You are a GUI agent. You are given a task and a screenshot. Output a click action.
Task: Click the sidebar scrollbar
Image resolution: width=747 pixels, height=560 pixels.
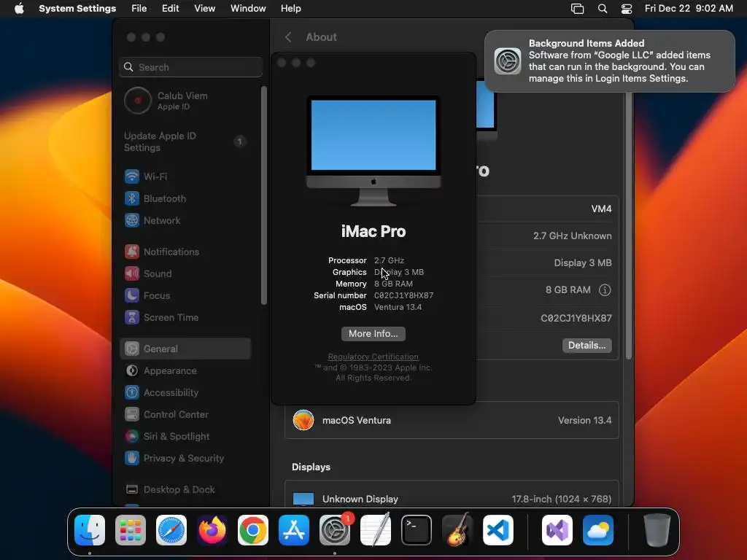pos(263,195)
